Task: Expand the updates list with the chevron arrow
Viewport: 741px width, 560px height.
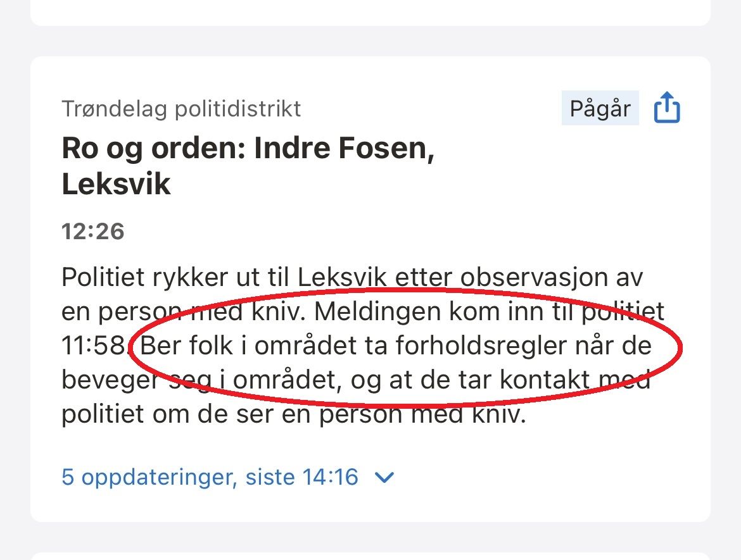Action: 384,477
